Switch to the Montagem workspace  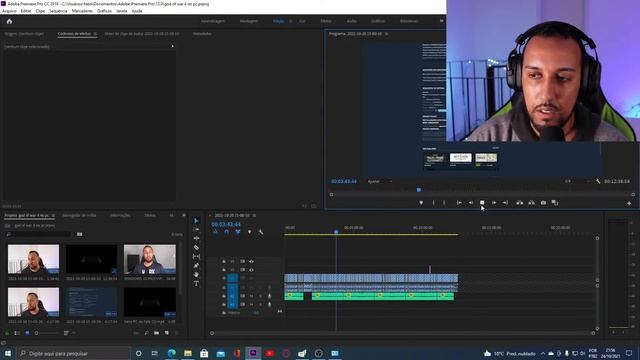coord(249,21)
